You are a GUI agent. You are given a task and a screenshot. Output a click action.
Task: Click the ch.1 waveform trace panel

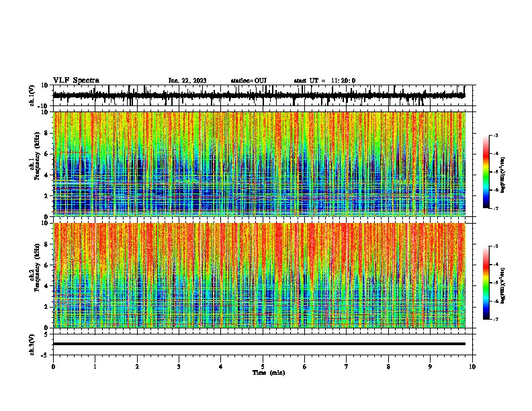pyautogui.click(x=263, y=95)
